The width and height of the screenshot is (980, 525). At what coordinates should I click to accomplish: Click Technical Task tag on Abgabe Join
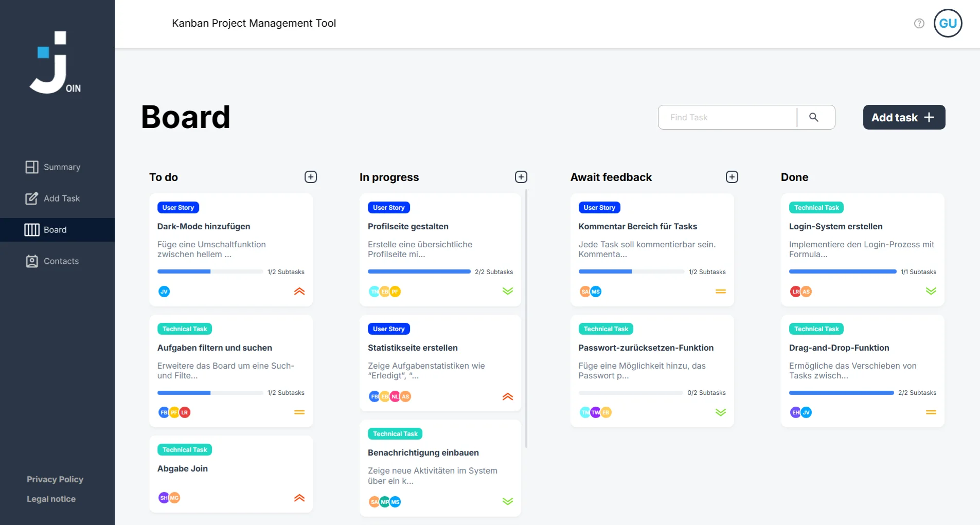(185, 450)
